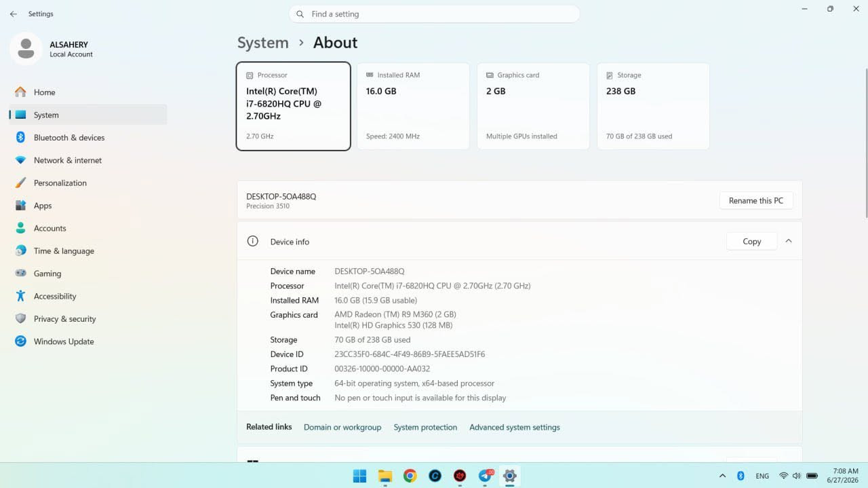Image resolution: width=868 pixels, height=488 pixels.
Task: Click the back arrow next to Settings
Action: (x=14, y=14)
